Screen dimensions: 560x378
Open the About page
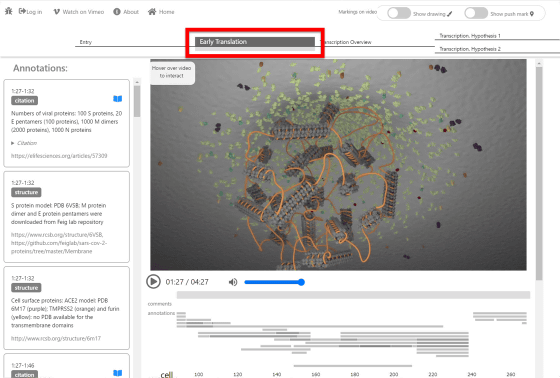[126, 12]
